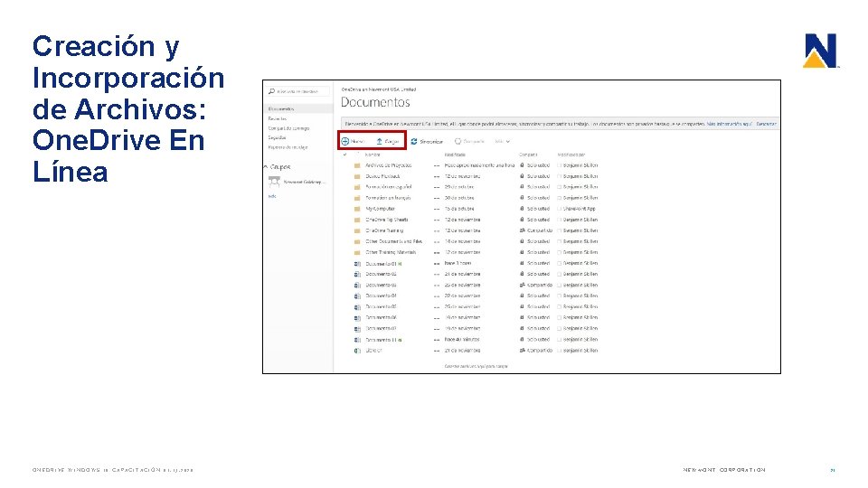Image resolution: width=868 pixels, height=488 pixels.
Task: Open ellipsis menu for Libro 01
Action: 437,351
